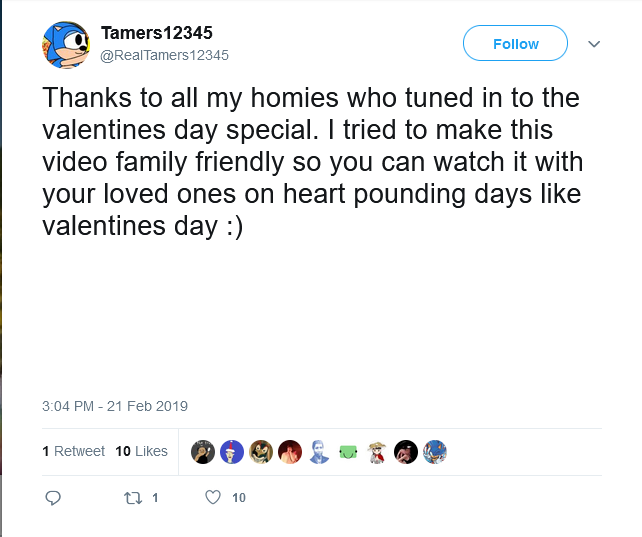Open the straw hat character liker avatar

tap(377, 452)
